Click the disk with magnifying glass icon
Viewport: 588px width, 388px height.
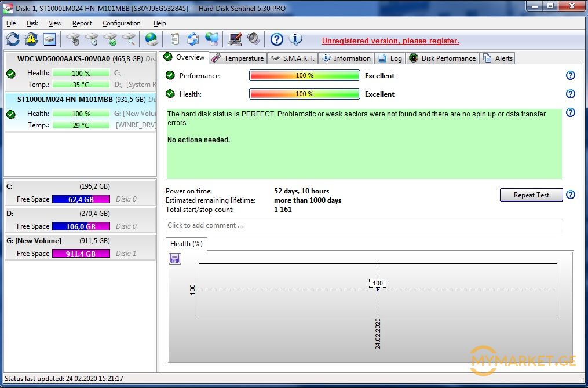129,39
